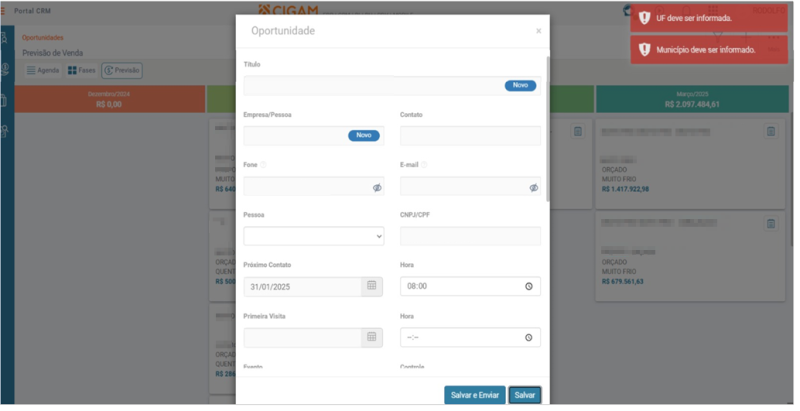Image resolution: width=800 pixels, height=411 pixels.
Task: Open Próximo Contato calendar picker
Action: point(371,286)
